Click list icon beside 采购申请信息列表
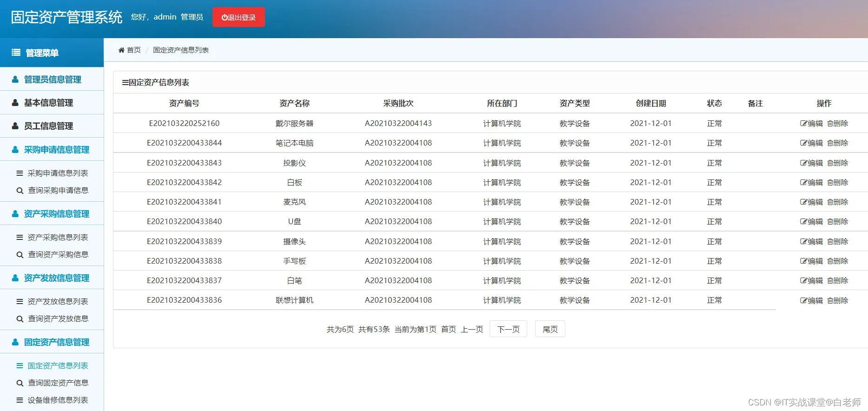 tap(20, 173)
